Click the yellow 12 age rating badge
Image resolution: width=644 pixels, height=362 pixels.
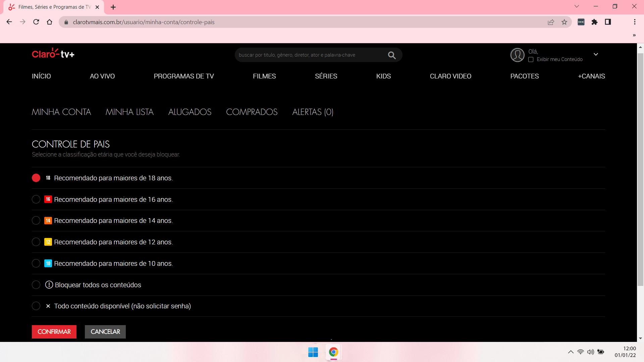pos(48,242)
